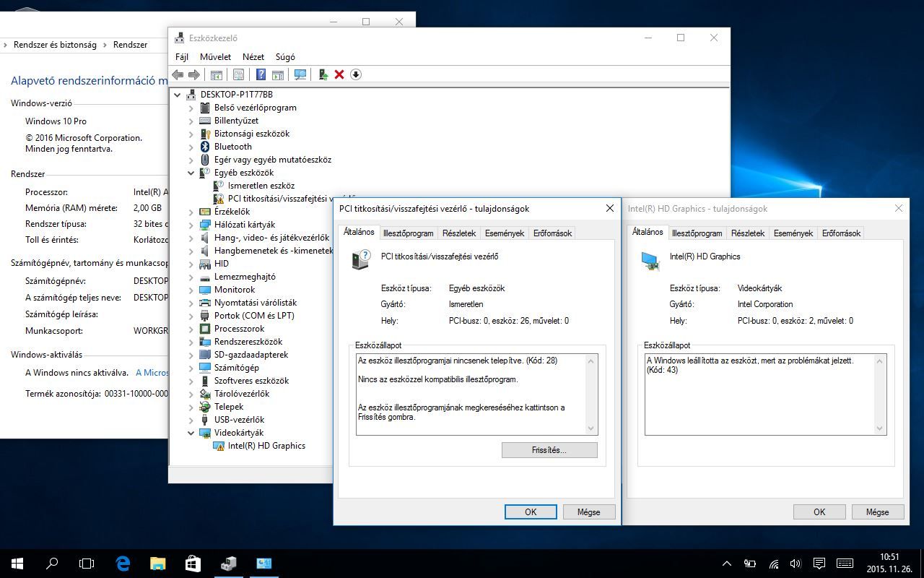
Task: Click OK in the Intel HD Graphics dialog
Action: pyautogui.click(x=819, y=512)
